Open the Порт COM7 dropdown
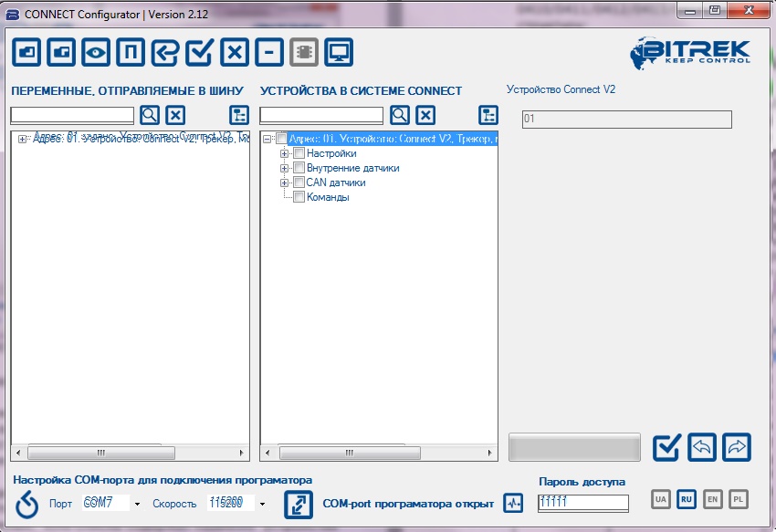 tap(136, 504)
